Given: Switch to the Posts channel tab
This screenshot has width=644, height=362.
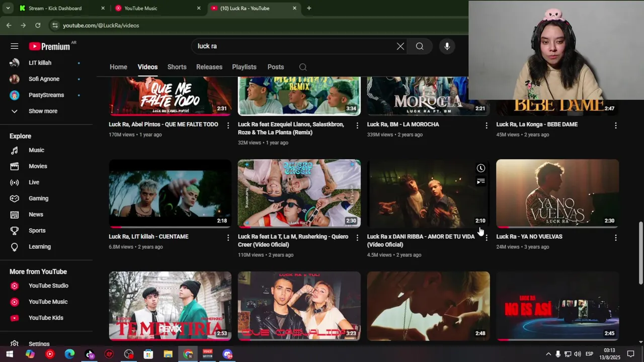Looking at the screenshot, I should (x=276, y=67).
